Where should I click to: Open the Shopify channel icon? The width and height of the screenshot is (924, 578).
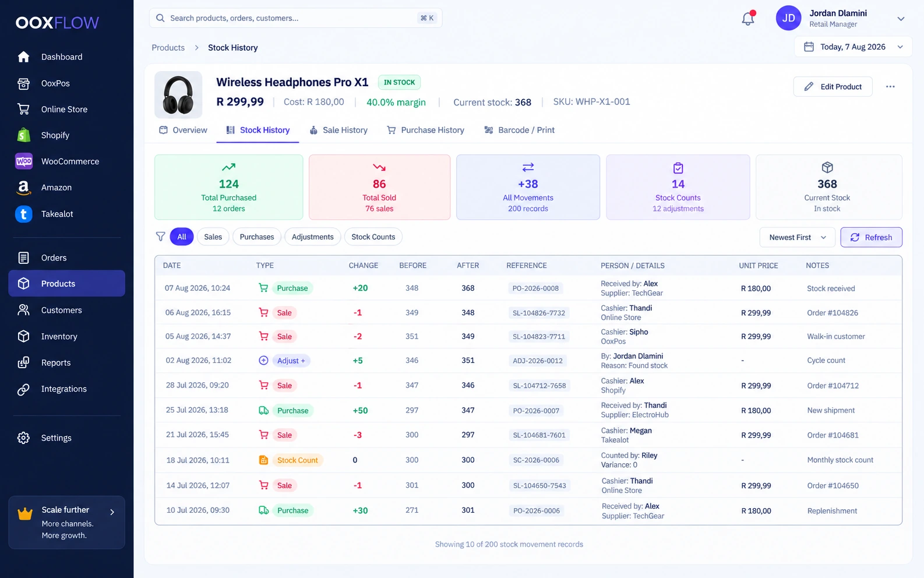(23, 135)
